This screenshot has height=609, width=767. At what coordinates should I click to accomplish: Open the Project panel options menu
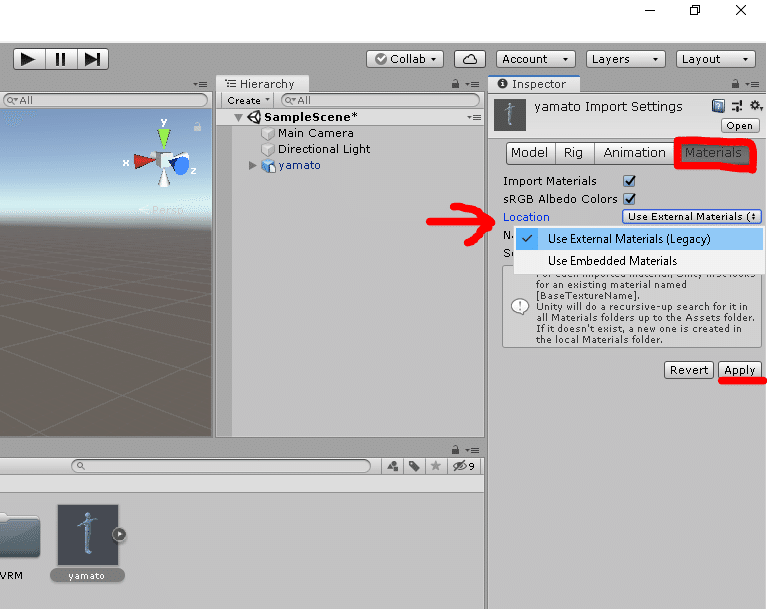click(x=473, y=450)
